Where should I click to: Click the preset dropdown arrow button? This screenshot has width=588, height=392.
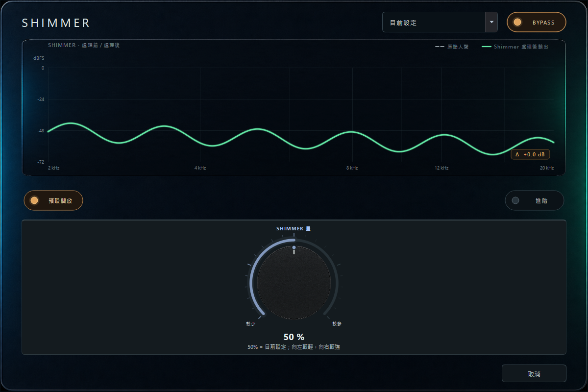(491, 22)
